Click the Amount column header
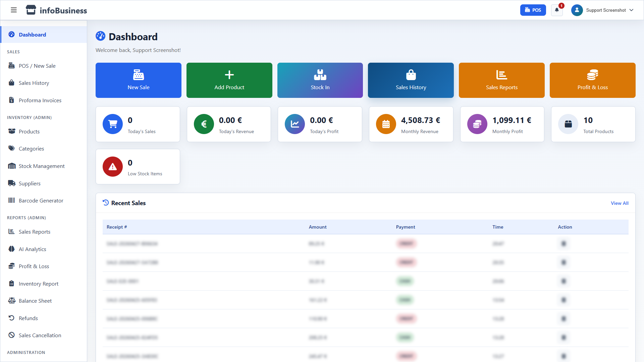This screenshot has width=644, height=362. [318, 227]
